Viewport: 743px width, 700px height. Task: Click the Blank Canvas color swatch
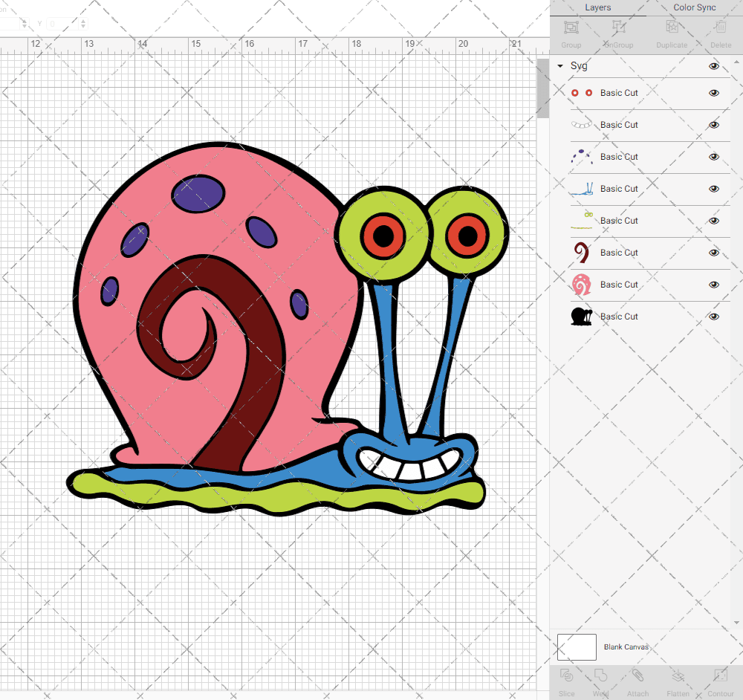(x=577, y=647)
